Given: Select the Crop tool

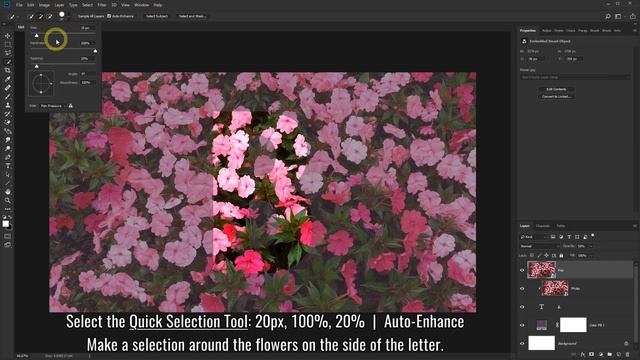Looking at the screenshot, I should [x=7, y=70].
